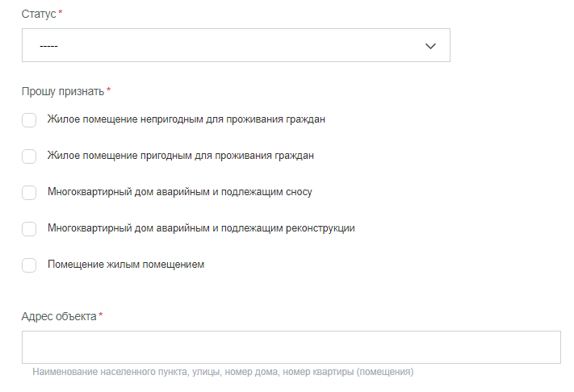Click the 'Адрес объекта' field label

[x=59, y=316]
